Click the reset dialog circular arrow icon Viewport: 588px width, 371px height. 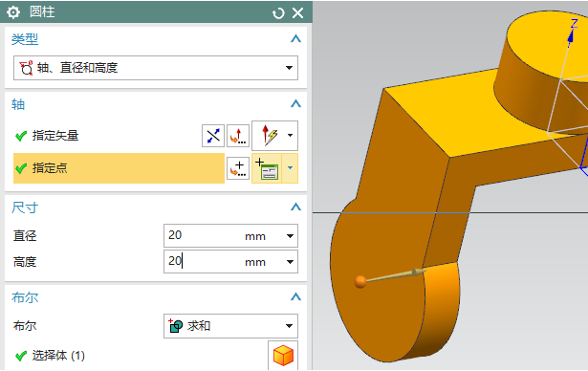[x=278, y=13]
